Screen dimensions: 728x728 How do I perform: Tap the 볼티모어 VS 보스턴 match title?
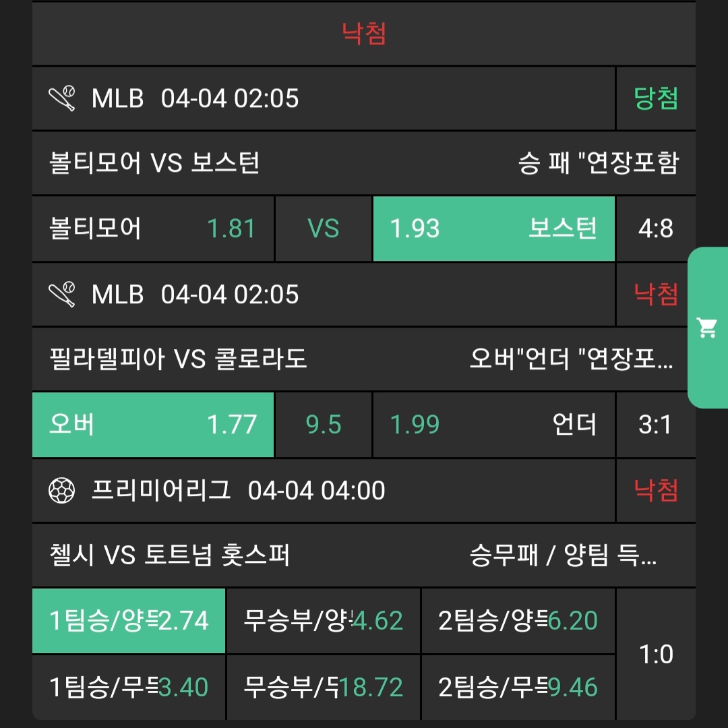tap(155, 163)
